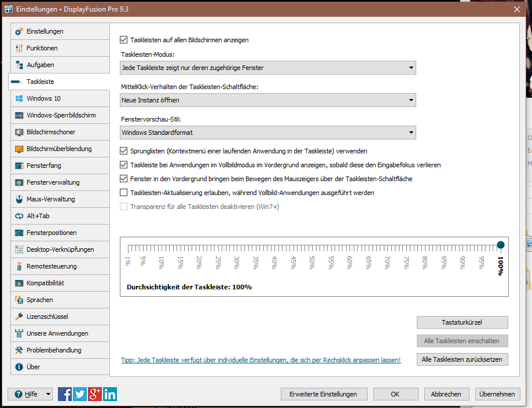Enable Taskleisten-Aktualisierung erlauben checkbox
The height and width of the screenshot is (408, 532).
(123, 193)
